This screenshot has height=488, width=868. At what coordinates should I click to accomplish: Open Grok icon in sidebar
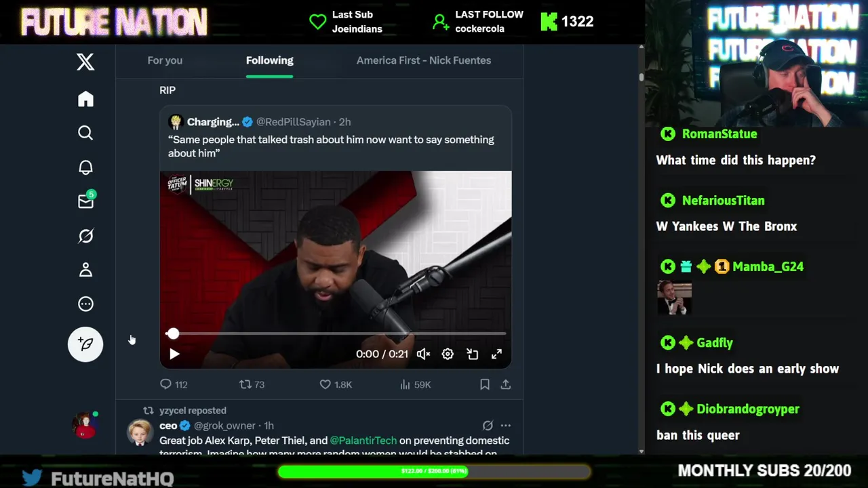coord(85,236)
